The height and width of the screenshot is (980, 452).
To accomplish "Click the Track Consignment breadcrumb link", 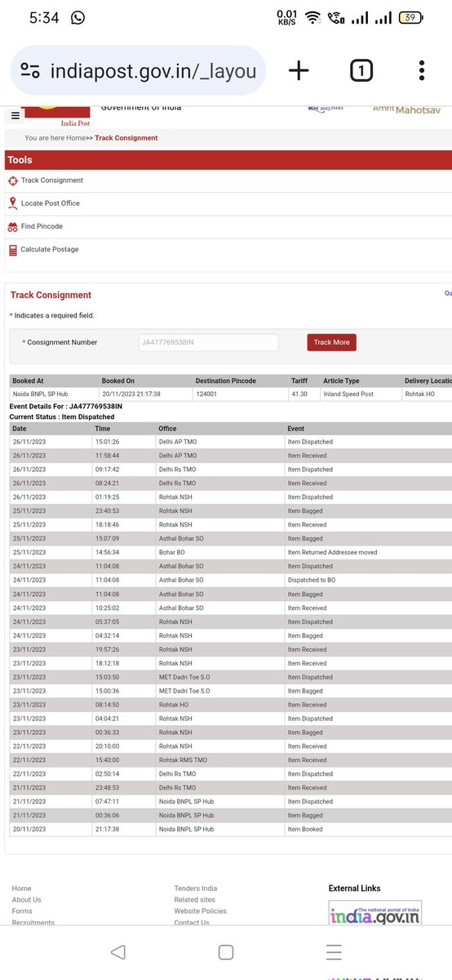I will 126,138.
